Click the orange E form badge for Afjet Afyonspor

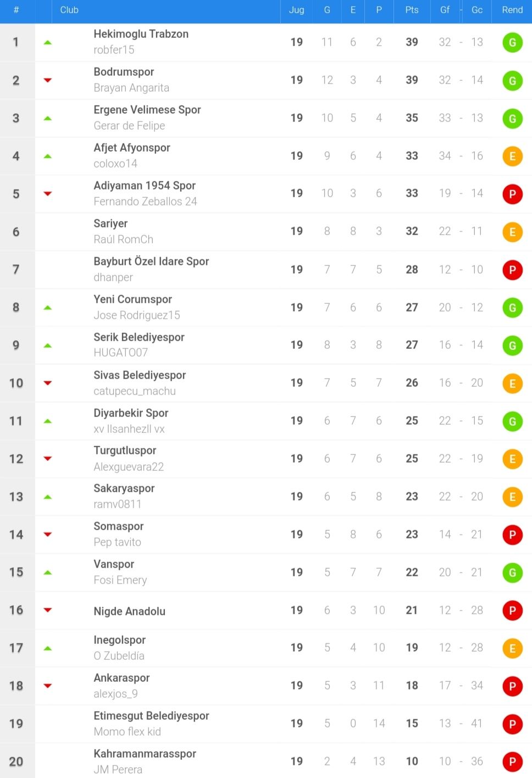[x=512, y=157]
